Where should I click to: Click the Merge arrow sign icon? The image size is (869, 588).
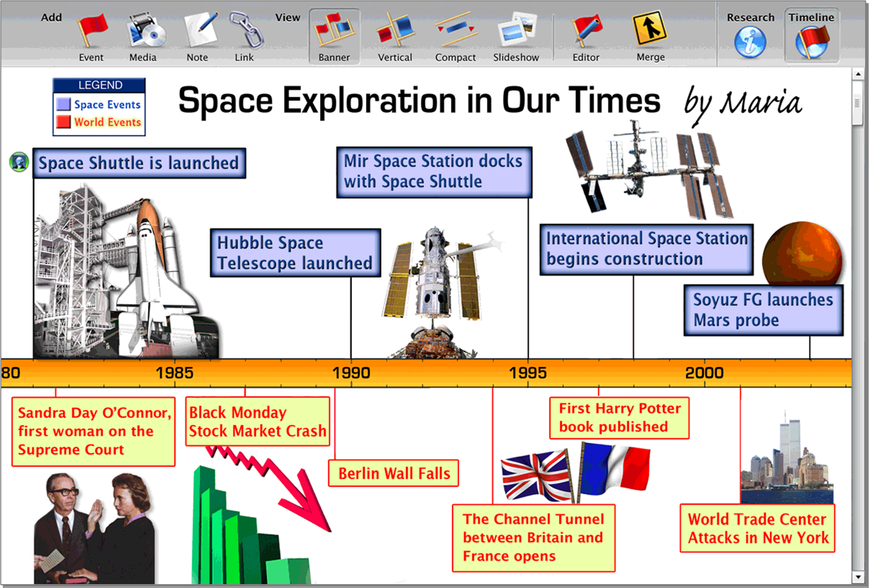(649, 30)
